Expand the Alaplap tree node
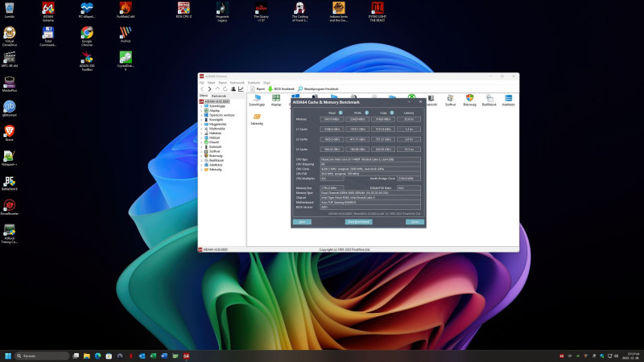This screenshot has width=644, height=362. point(202,110)
